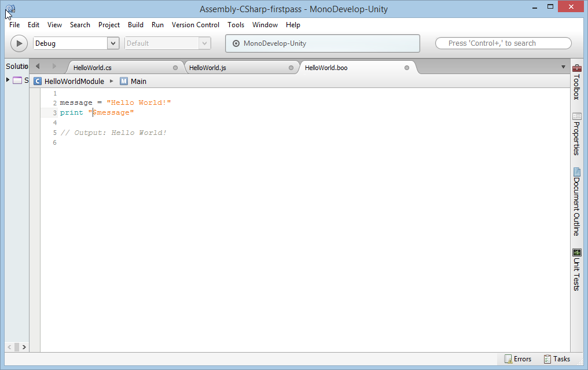Click the MonoDevelop application icon in title bar

[10, 9]
